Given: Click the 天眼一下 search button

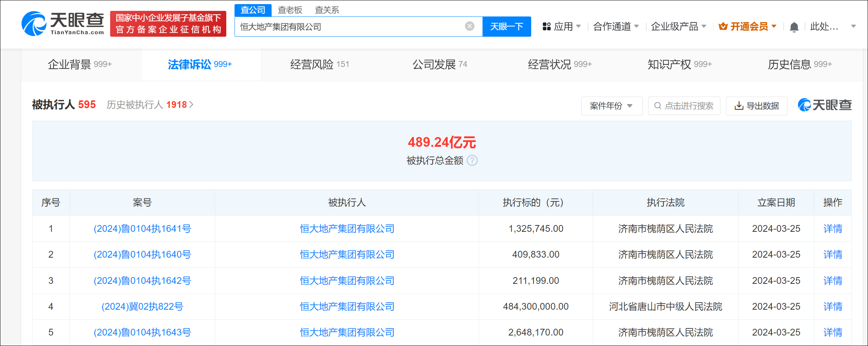Looking at the screenshot, I should (506, 27).
